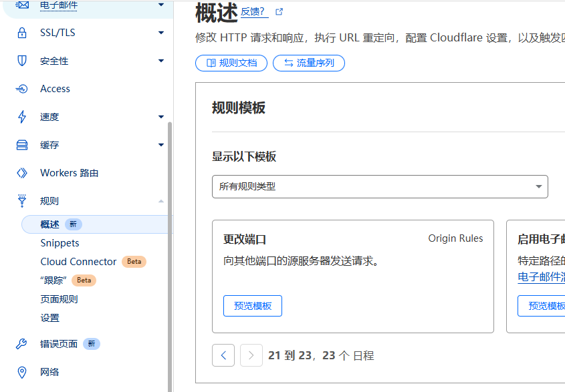Screen dimensions: 565x392
Task: Click the cache storage icon
Action: [22, 145]
